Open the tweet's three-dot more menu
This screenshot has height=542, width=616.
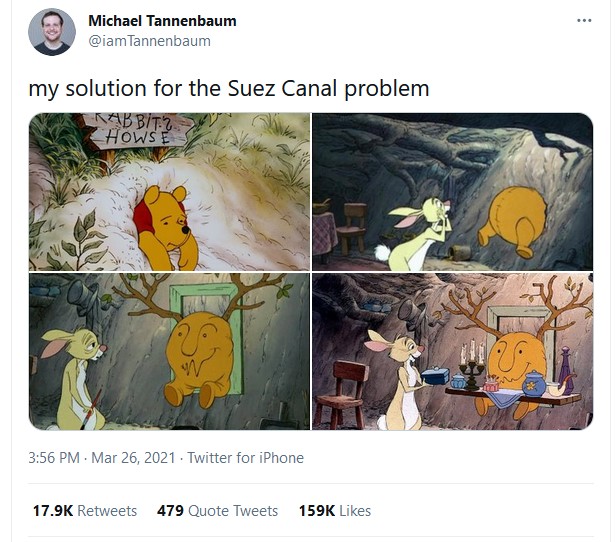[x=584, y=20]
